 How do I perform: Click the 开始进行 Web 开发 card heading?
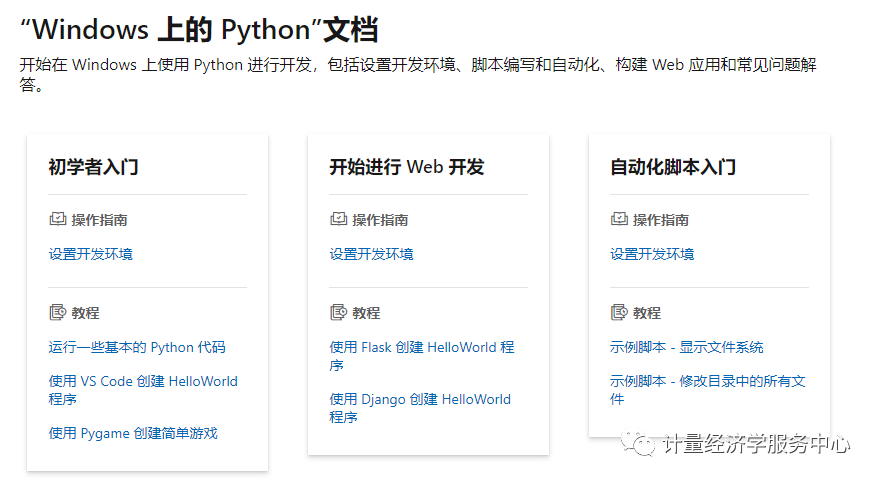(407, 167)
